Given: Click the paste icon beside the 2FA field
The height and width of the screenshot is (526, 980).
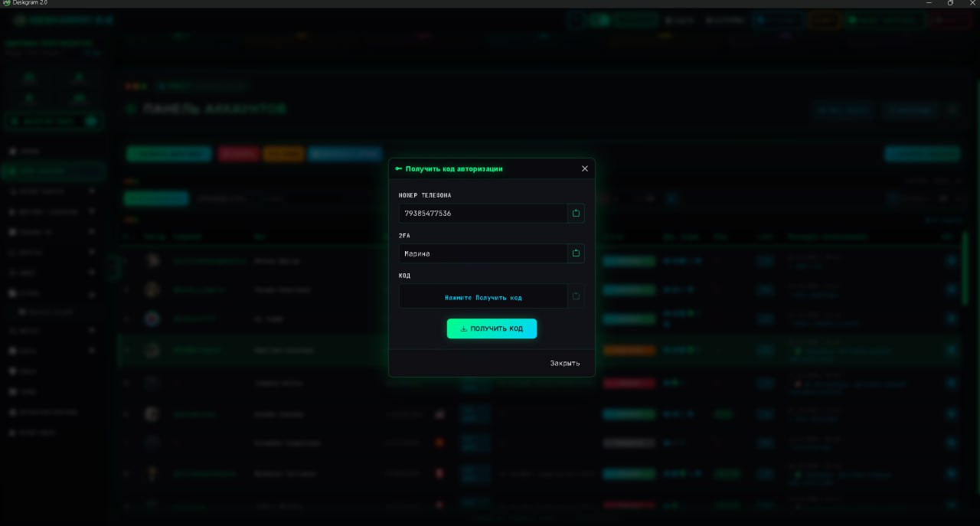Looking at the screenshot, I should pyautogui.click(x=576, y=253).
